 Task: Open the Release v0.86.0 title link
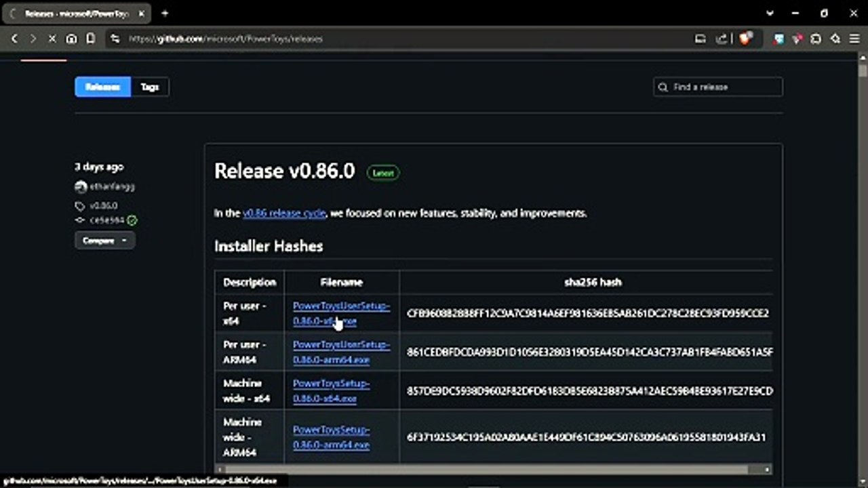pos(284,171)
